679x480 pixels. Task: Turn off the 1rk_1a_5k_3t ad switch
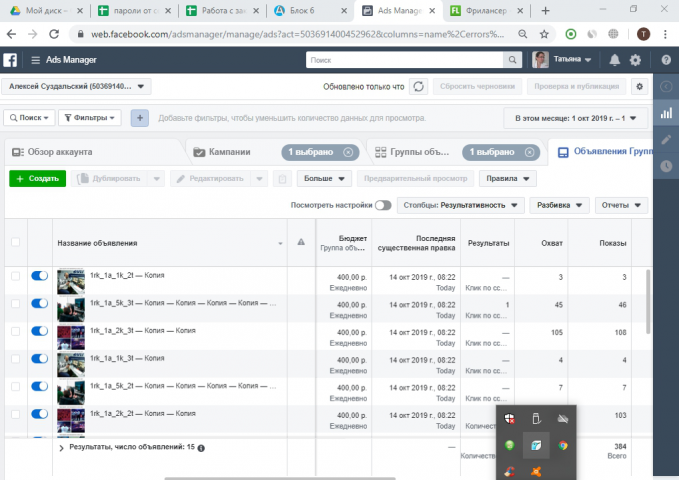[39, 303]
